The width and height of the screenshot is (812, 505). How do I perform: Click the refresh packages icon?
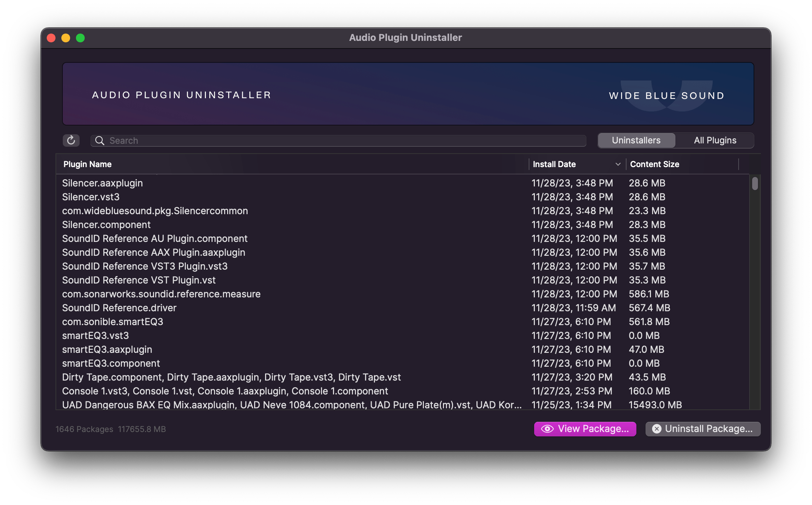tap(71, 140)
